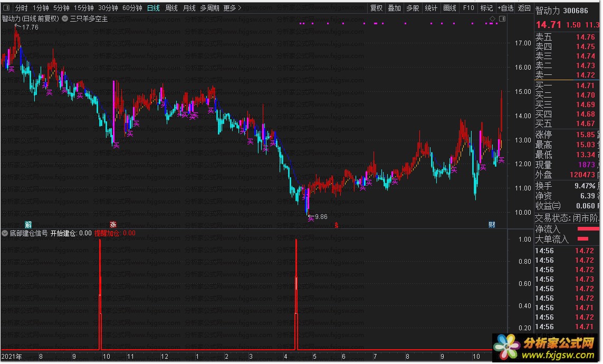Click the 三只羊多空主 indicator name

pos(89,18)
